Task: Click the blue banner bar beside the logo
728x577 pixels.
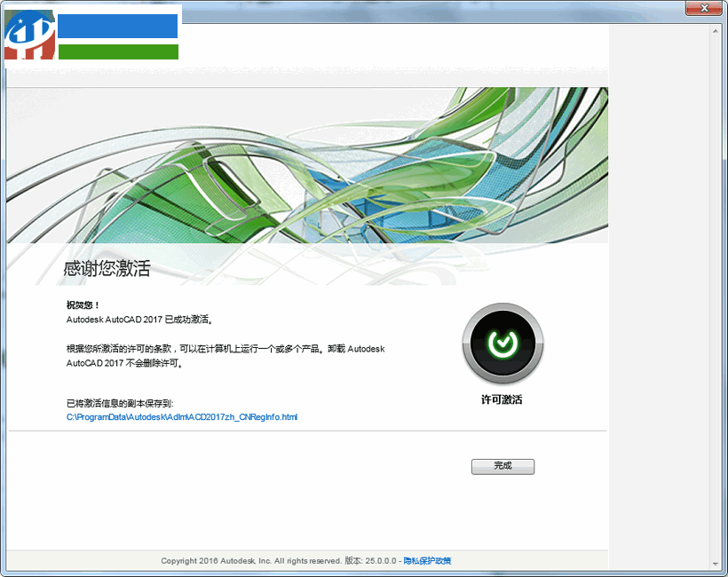Action: coord(118,27)
